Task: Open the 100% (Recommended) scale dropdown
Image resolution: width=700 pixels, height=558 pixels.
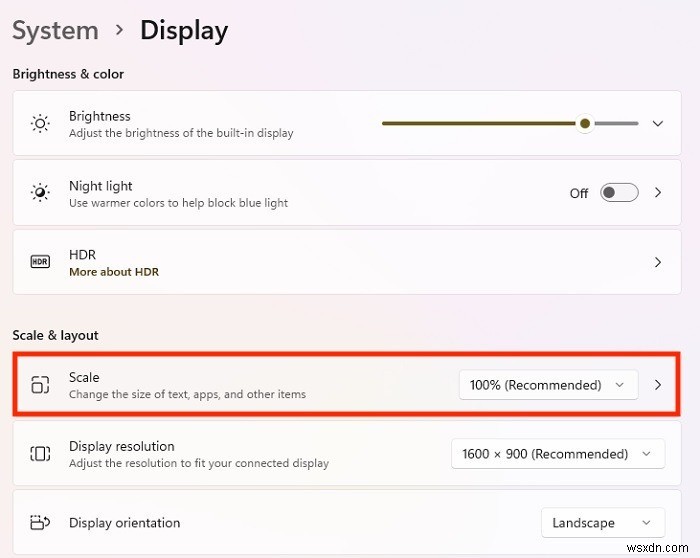Action: point(548,385)
